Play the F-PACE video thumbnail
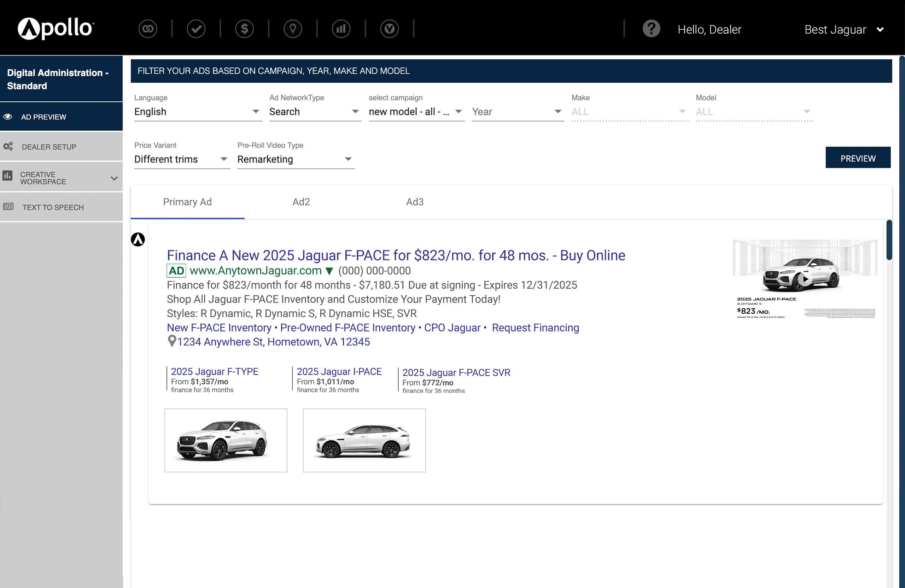This screenshot has height=588, width=905. pos(805,279)
